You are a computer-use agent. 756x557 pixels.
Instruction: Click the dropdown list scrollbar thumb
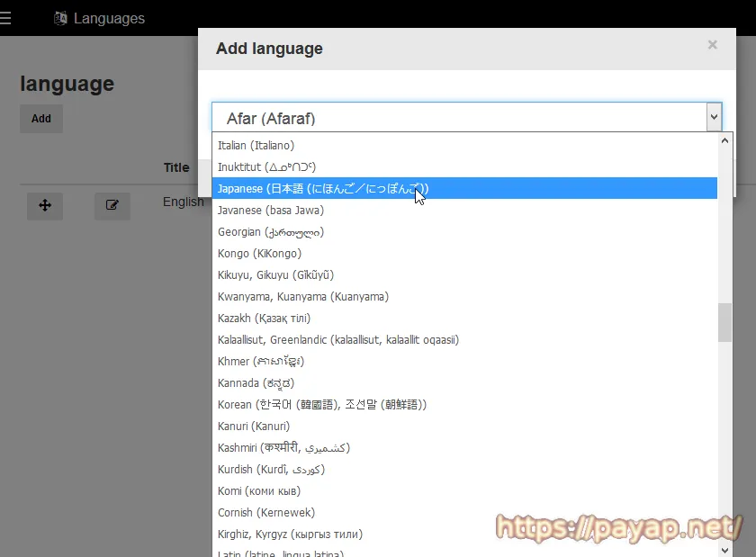[724, 323]
